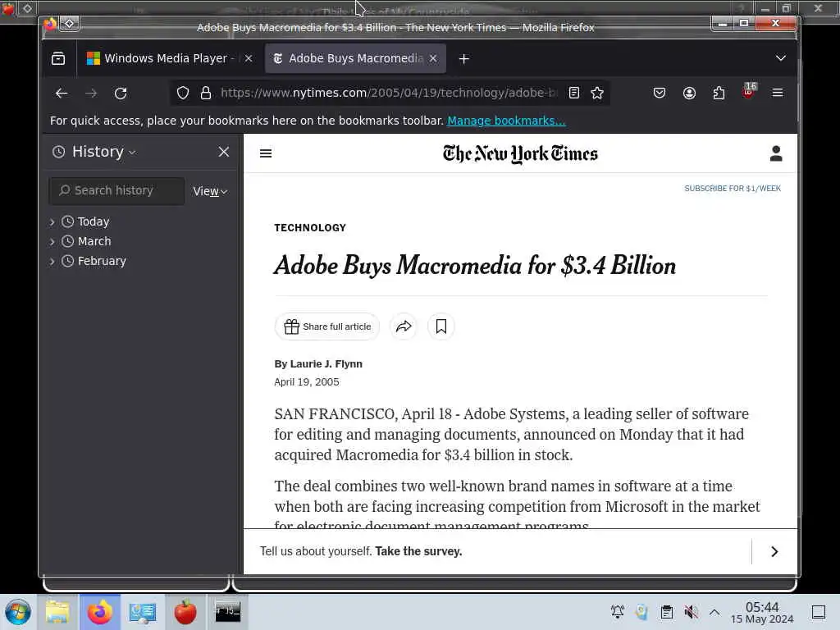This screenshot has height=630, width=840.
Task: Open the Firefox account icon
Action: 689,94
